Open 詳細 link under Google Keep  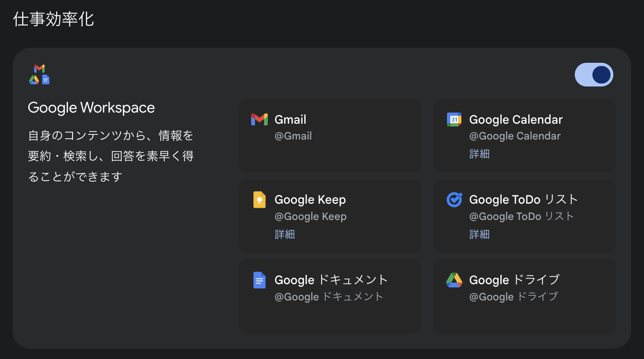(x=285, y=234)
